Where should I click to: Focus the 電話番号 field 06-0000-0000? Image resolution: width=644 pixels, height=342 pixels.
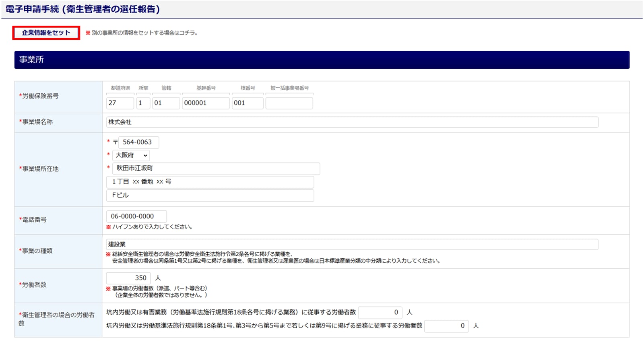[136, 216]
